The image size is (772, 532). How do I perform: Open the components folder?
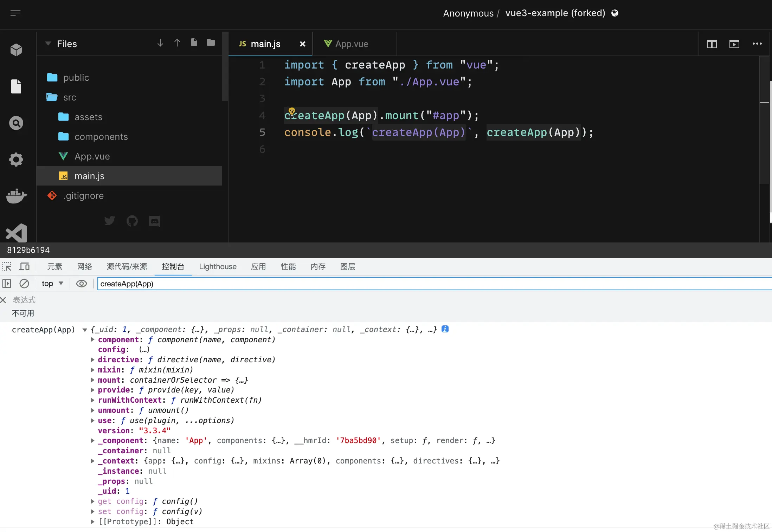coord(129,137)
